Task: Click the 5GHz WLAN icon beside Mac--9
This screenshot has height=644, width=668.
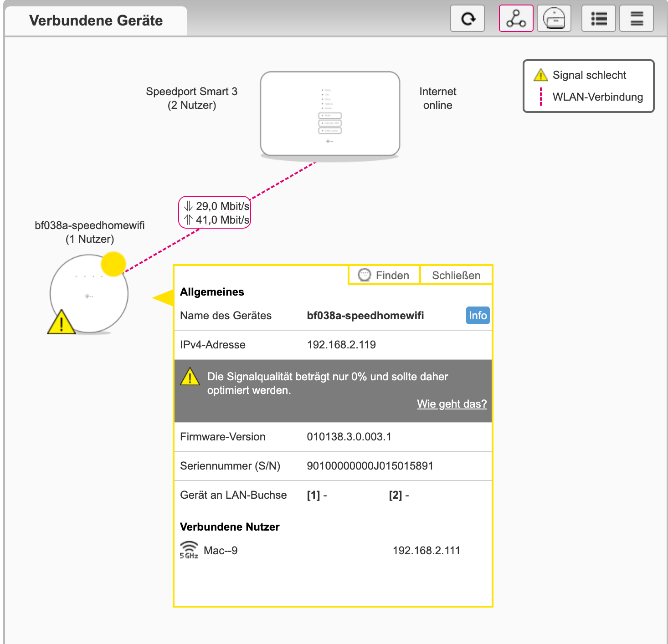Action: pos(189,550)
